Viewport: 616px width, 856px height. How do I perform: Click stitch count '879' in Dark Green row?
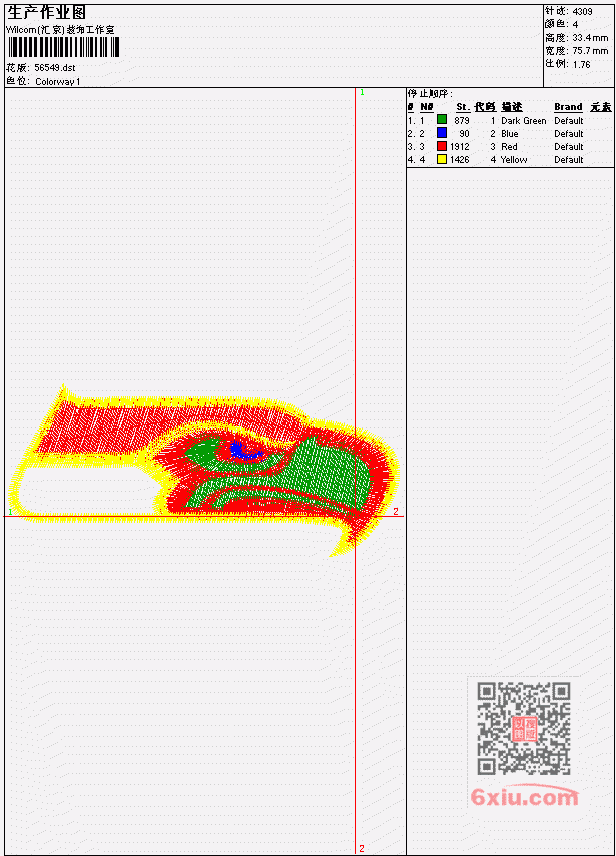(462, 121)
